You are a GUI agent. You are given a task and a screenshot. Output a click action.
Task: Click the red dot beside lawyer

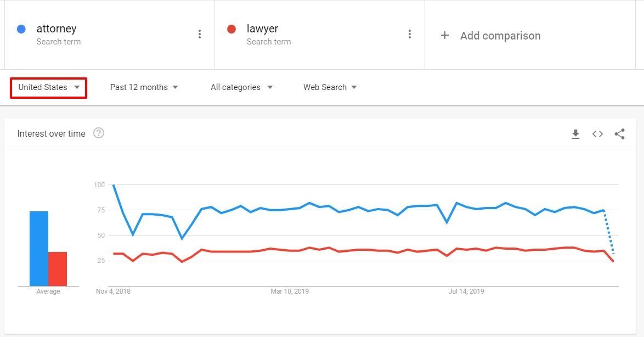point(231,29)
